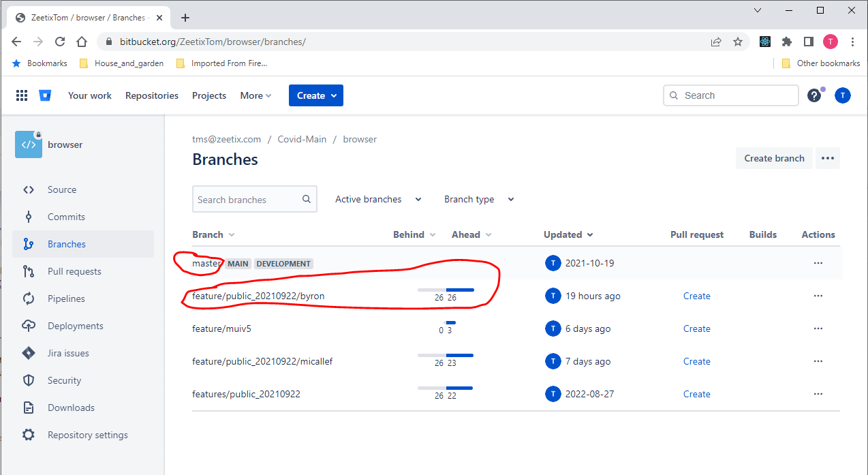
Task: Open the Downloads section
Action: [70, 408]
